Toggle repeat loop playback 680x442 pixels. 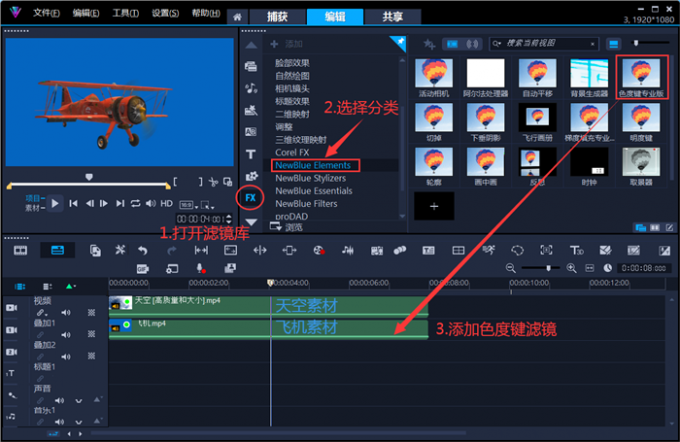136,203
